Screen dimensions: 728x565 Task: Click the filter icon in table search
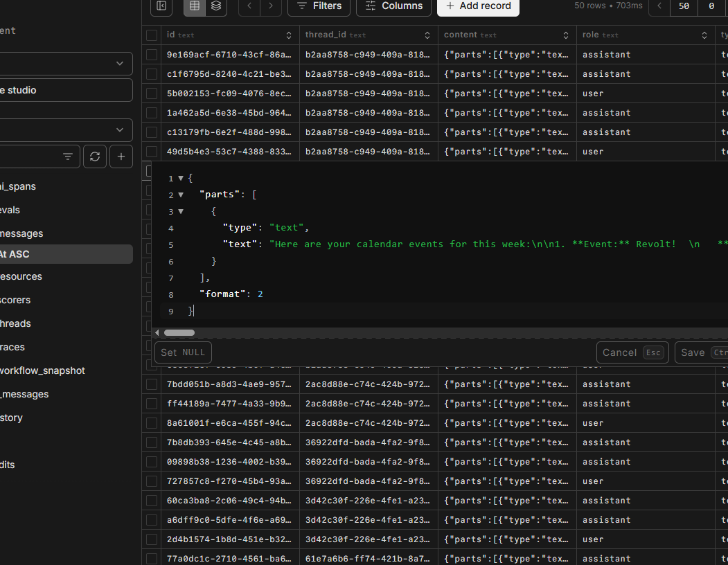pyautogui.click(x=68, y=157)
